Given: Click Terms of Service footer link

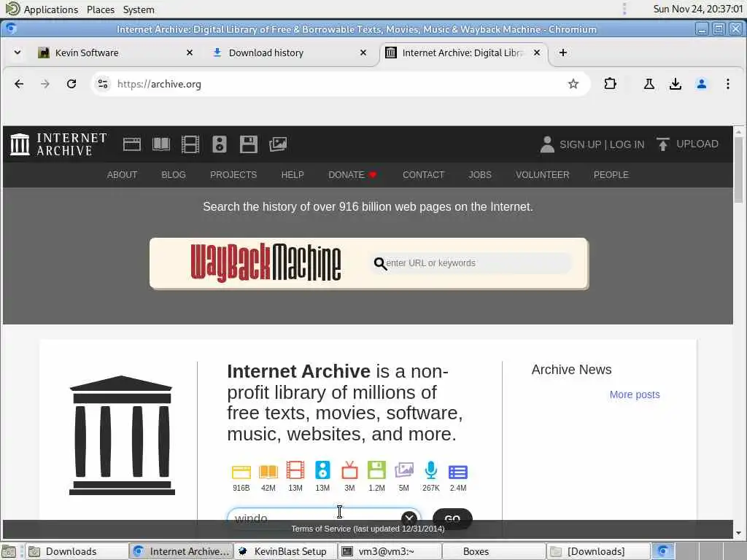Looking at the screenshot, I should click(x=368, y=529).
